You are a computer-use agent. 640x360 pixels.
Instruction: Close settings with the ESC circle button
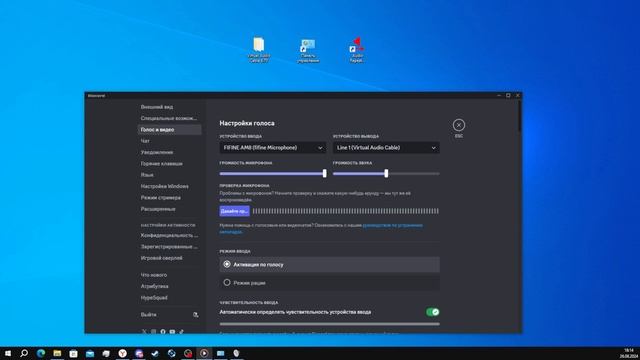(458, 125)
